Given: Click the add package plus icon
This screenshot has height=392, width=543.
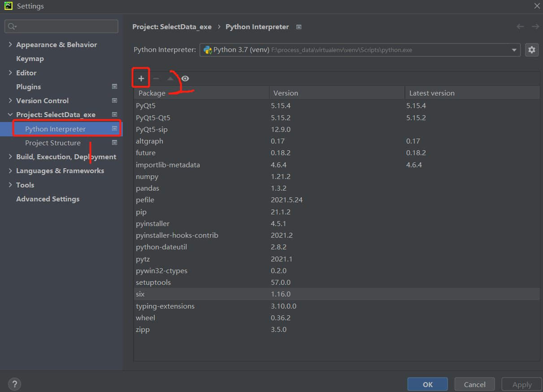Looking at the screenshot, I should (x=141, y=78).
